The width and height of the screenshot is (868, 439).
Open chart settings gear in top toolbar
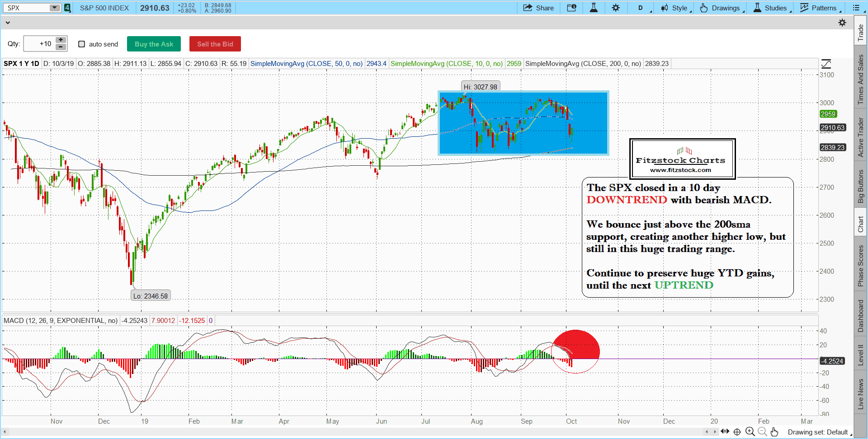616,8
